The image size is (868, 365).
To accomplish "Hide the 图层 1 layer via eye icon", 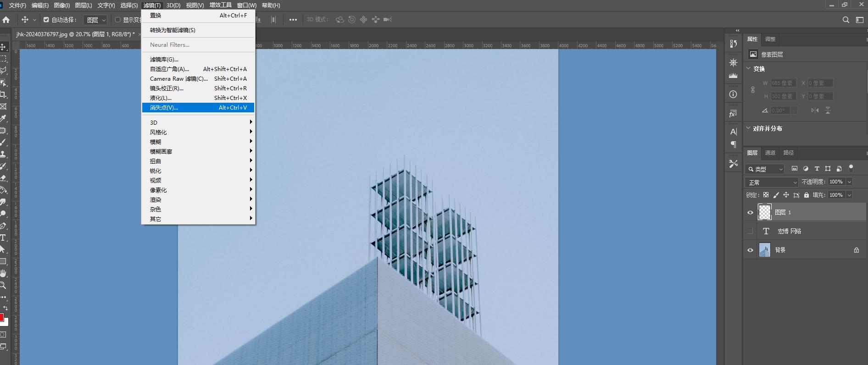I will coord(750,212).
